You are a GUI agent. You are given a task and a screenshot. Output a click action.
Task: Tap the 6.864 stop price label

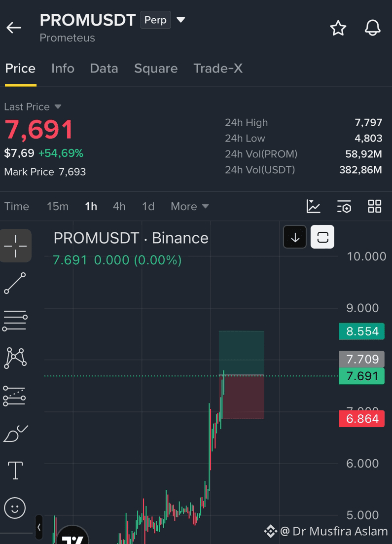[x=362, y=419]
